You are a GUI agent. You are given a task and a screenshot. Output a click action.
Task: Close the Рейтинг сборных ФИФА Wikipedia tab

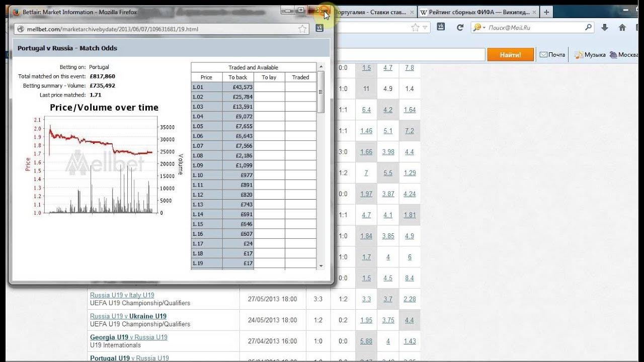click(x=533, y=12)
